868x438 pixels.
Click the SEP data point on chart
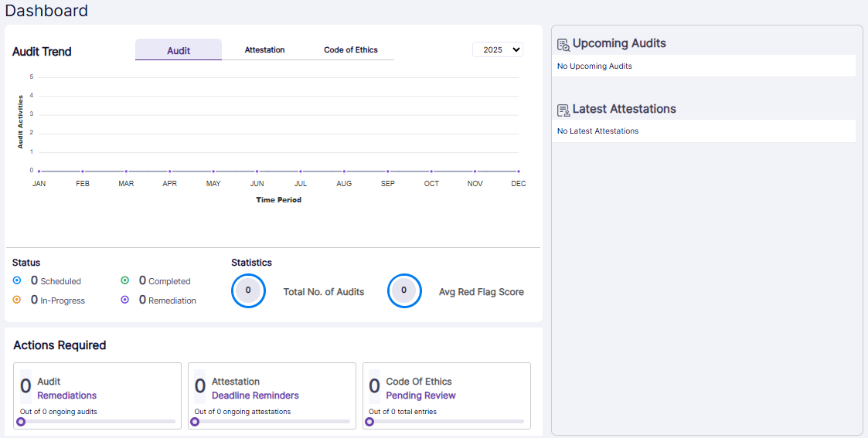pos(387,171)
